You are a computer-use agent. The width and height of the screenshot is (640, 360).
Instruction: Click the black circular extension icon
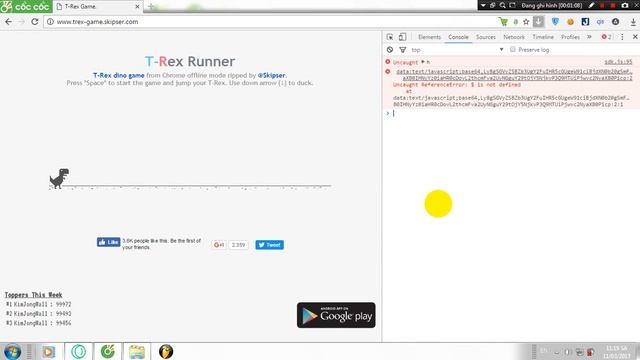[x=615, y=22]
